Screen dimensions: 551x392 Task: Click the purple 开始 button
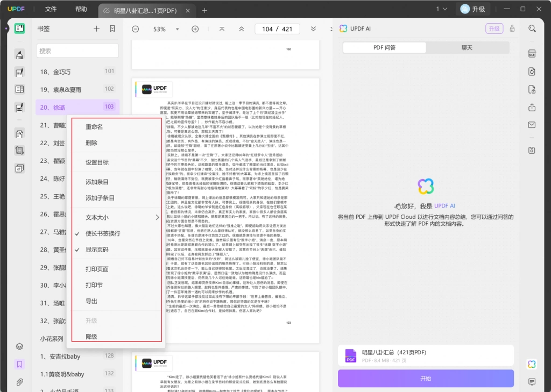[426, 379]
